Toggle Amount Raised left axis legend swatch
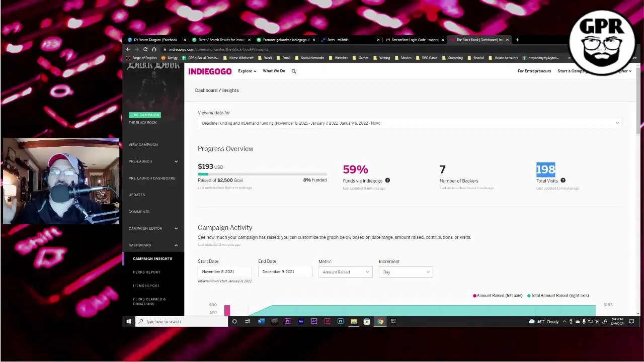 (474, 296)
